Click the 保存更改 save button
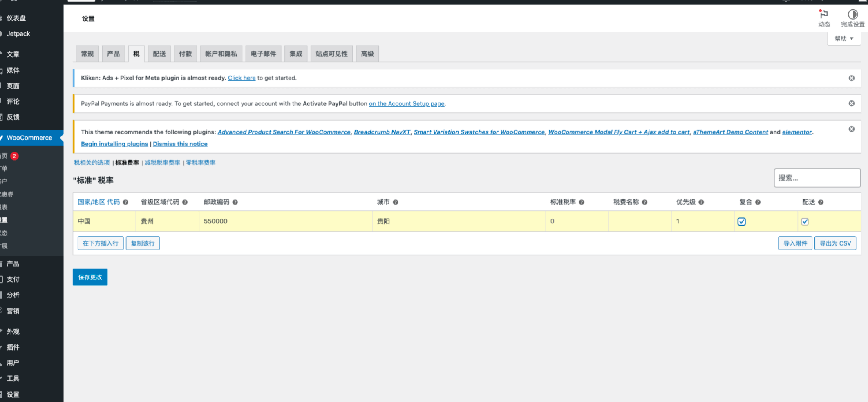Viewport: 868px width, 402px height. click(x=90, y=277)
